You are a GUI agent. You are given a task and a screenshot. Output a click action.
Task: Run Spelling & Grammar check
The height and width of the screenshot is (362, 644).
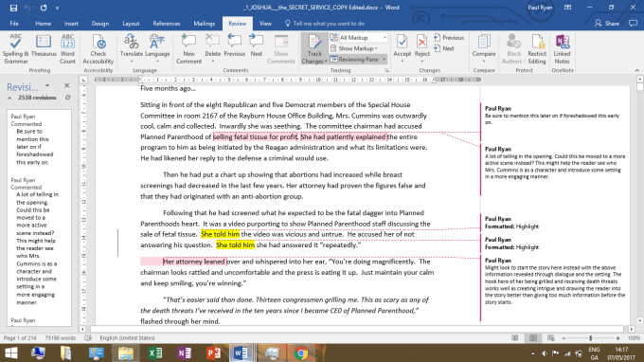tap(15, 49)
